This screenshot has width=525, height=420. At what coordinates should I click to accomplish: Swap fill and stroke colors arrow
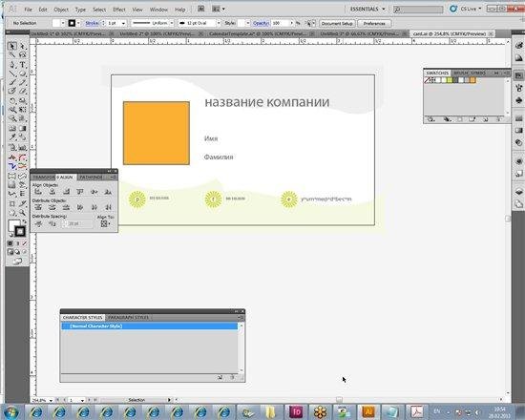coord(24,221)
